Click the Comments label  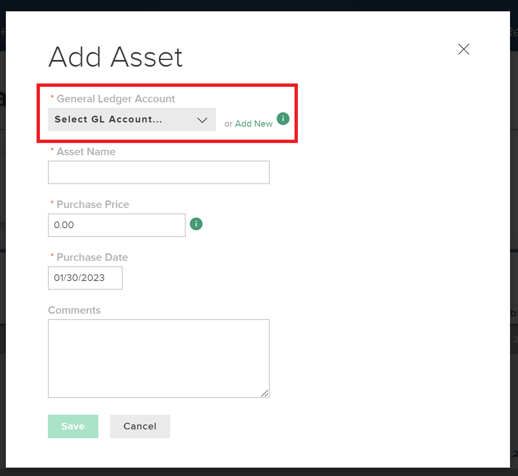(x=74, y=310)
